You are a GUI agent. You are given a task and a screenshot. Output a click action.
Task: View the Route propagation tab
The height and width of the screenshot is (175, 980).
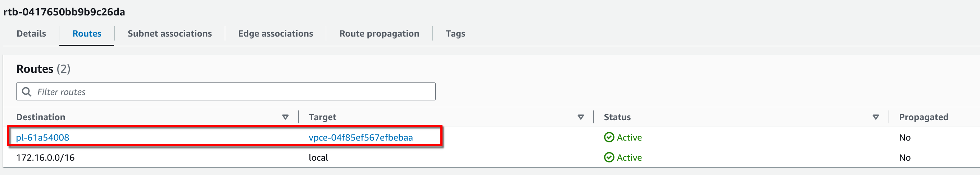(x=379, y=34)
